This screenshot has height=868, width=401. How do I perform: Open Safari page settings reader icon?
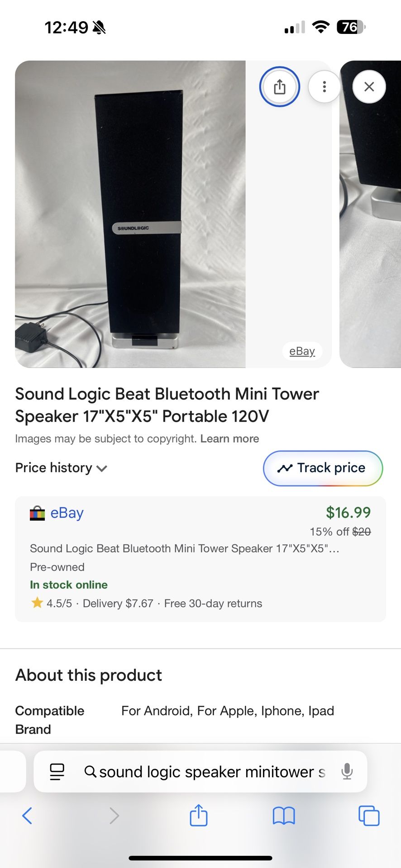[x=57, y=771]
